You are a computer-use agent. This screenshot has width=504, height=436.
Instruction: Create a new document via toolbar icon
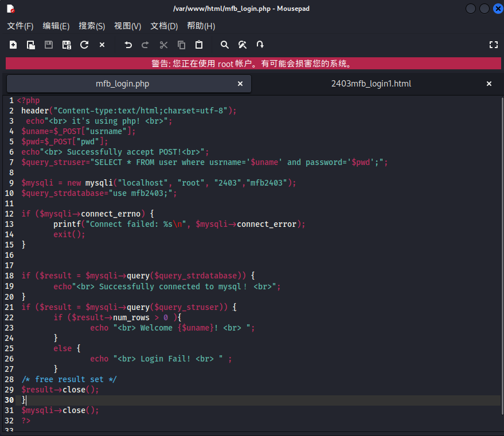coord(13,45)
